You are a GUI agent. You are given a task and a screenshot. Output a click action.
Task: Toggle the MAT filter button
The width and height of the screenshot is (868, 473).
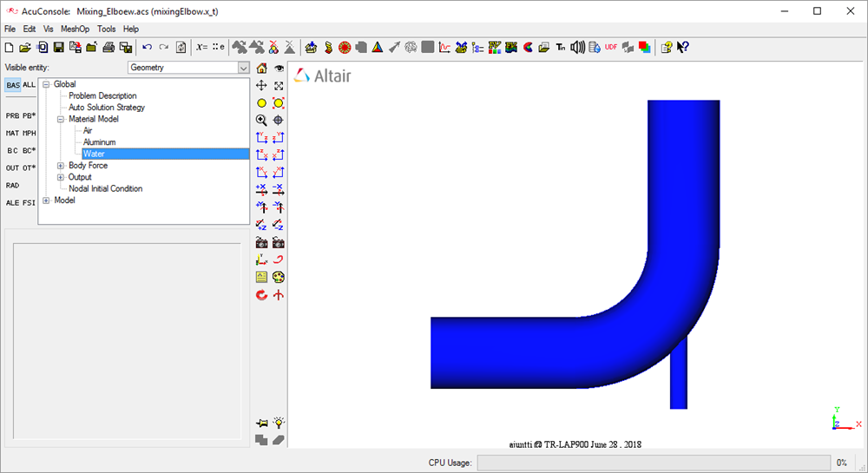pos(13,133)
